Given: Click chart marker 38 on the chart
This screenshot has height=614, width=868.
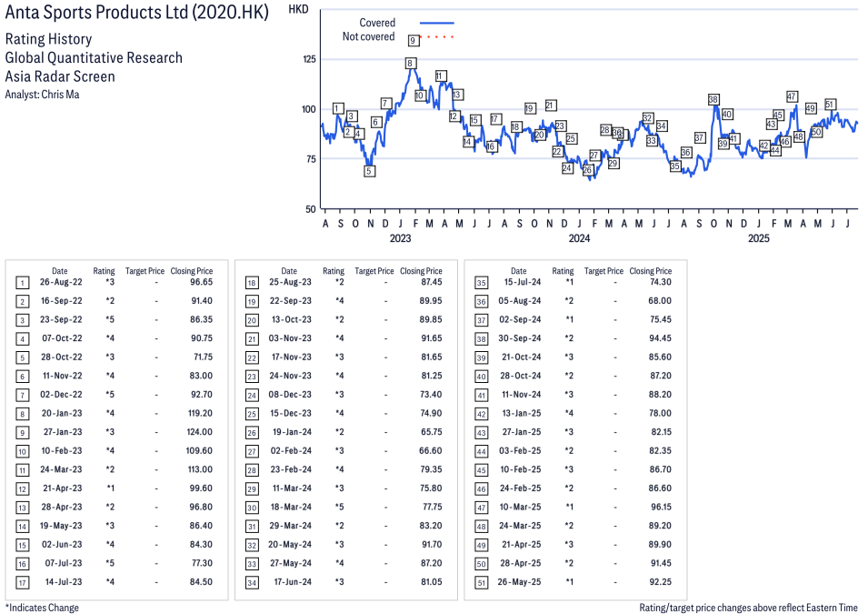Looking at the screenshot, I should [713, 100].
